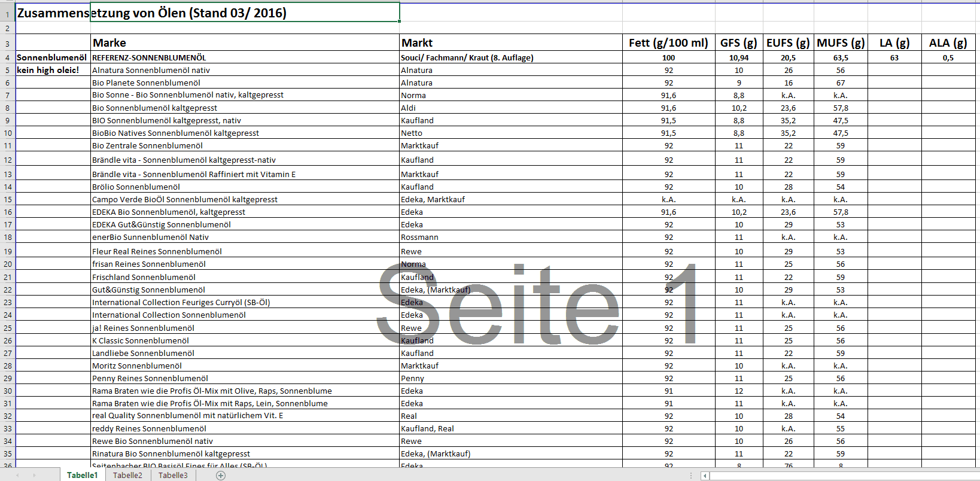Click 'Penny Reines Sonnenblumenöl' cell

(x=245, y=378)
